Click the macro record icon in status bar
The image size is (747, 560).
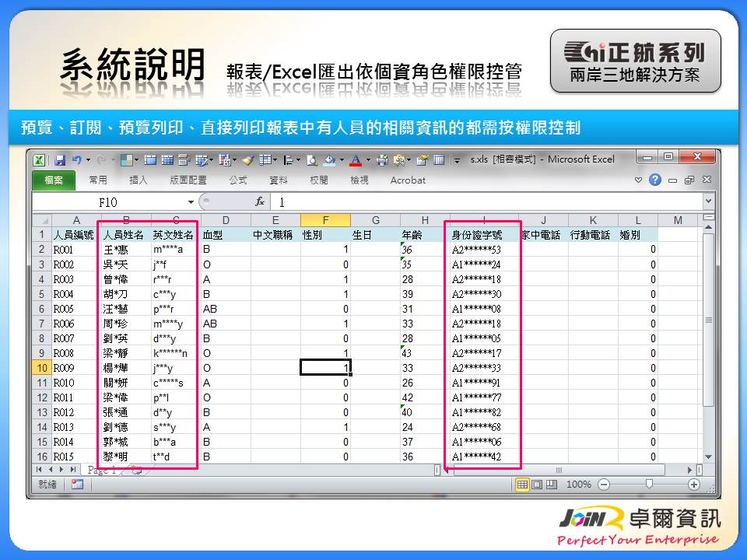coord(77,484)
